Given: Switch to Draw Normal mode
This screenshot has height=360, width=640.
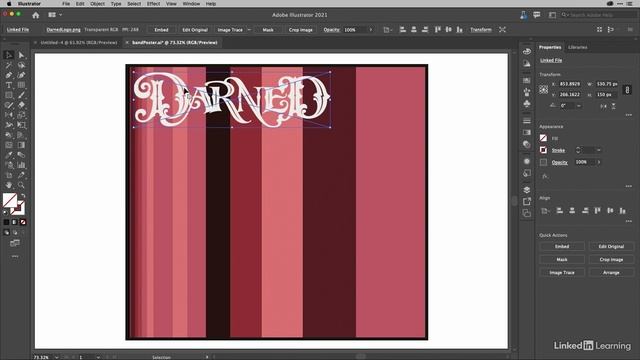Looking at the screenshot, I should pyautogui.click(x=6, y=232).
